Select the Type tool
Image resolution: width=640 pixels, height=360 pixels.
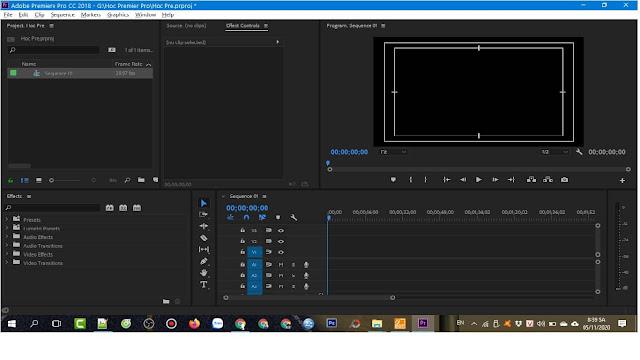(x=204, y=284)
